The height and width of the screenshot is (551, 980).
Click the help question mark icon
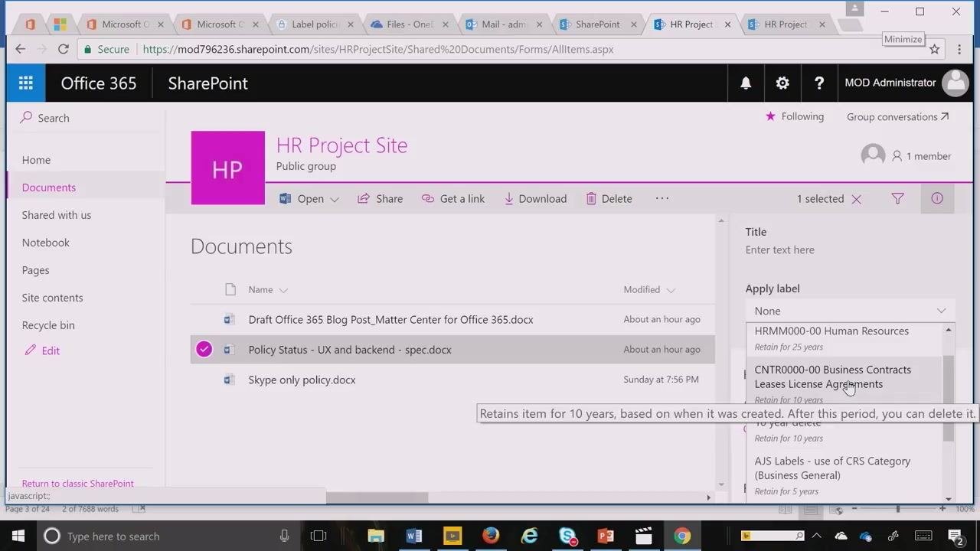point(819,83)
